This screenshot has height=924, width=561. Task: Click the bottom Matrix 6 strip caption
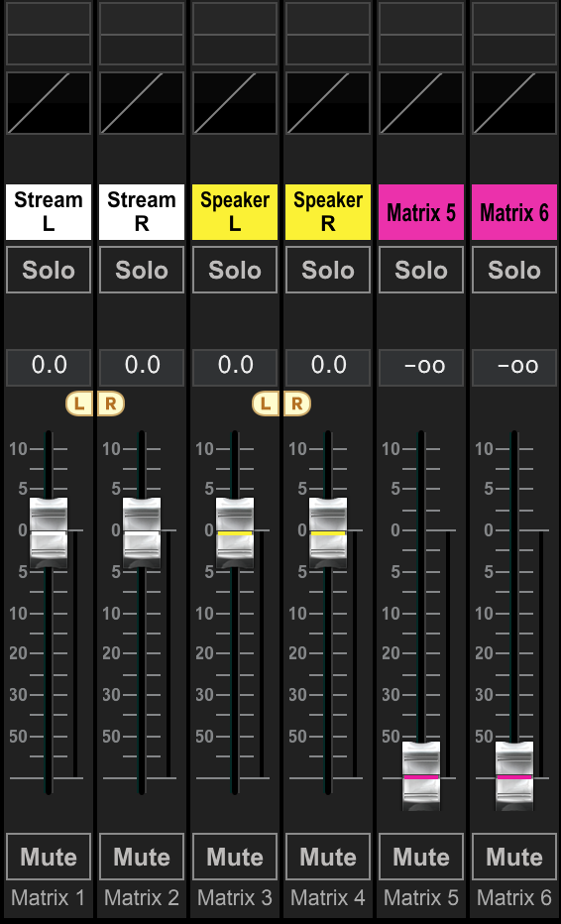pos(513,898)
